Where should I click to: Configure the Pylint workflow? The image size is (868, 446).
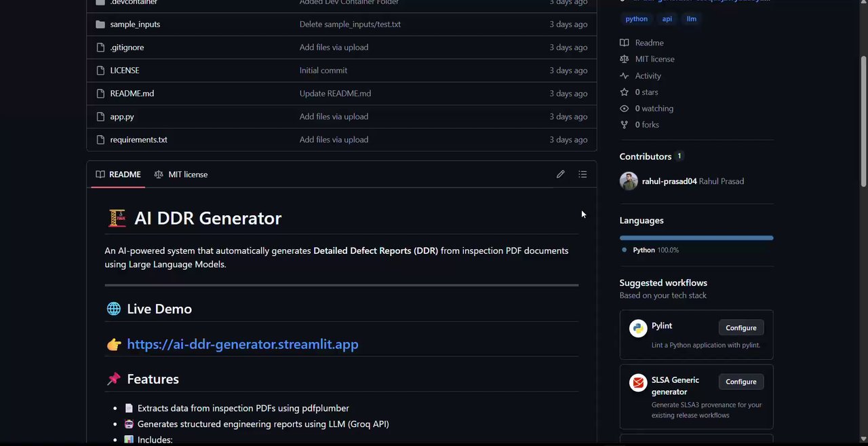(x=741, y=328)
